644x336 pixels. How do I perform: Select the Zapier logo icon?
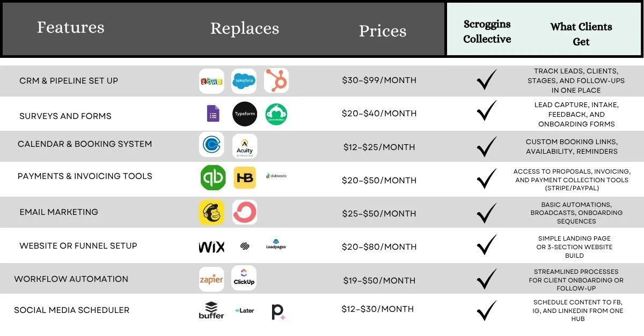[x=211, y=279]
